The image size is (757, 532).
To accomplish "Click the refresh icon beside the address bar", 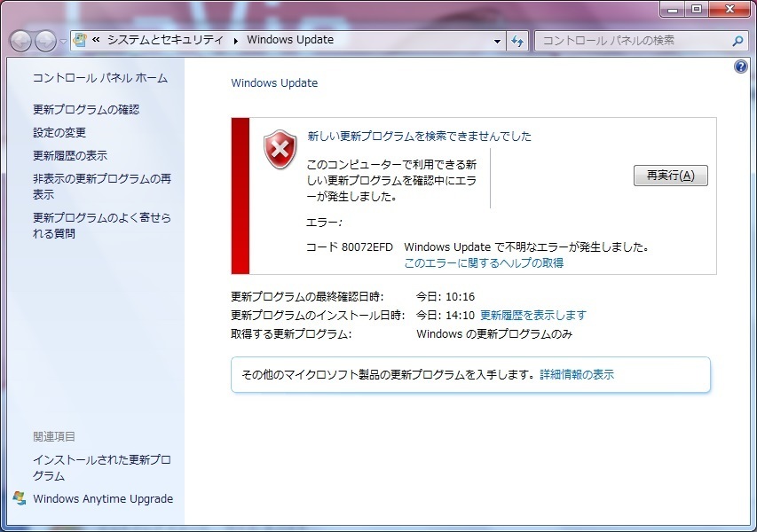I will click(x=517, y=40).
